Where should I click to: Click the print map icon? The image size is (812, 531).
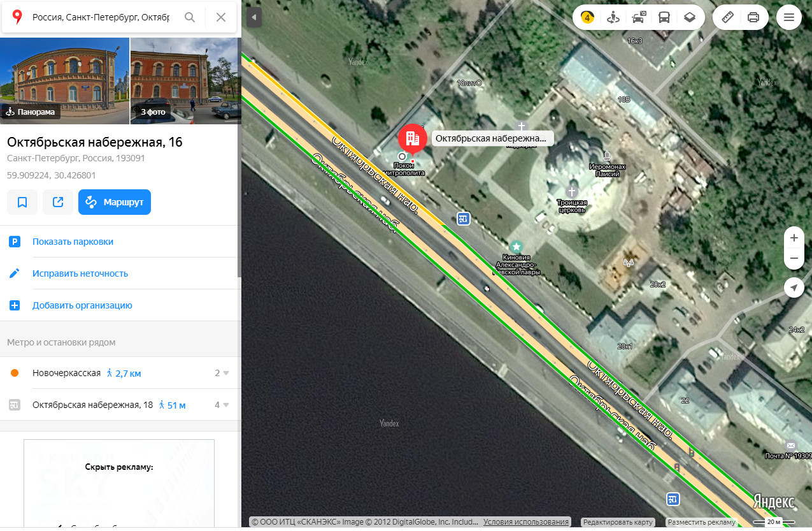(753, 17)
